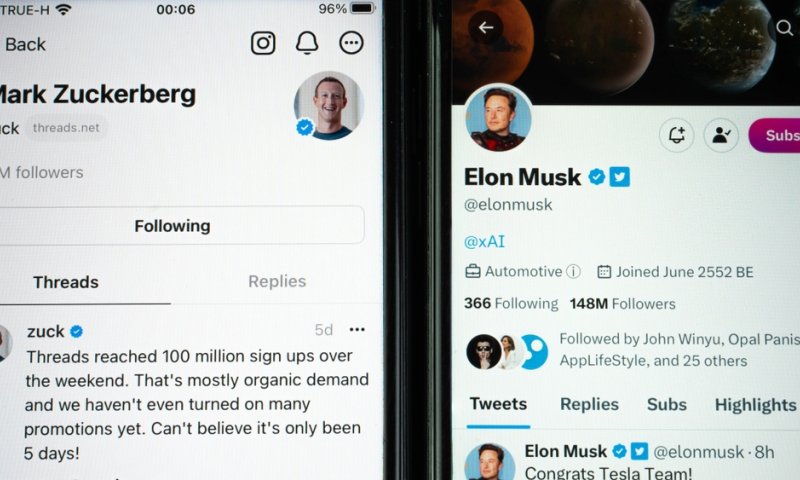Open the circled three-dot more menu

(x=352, y=43)
